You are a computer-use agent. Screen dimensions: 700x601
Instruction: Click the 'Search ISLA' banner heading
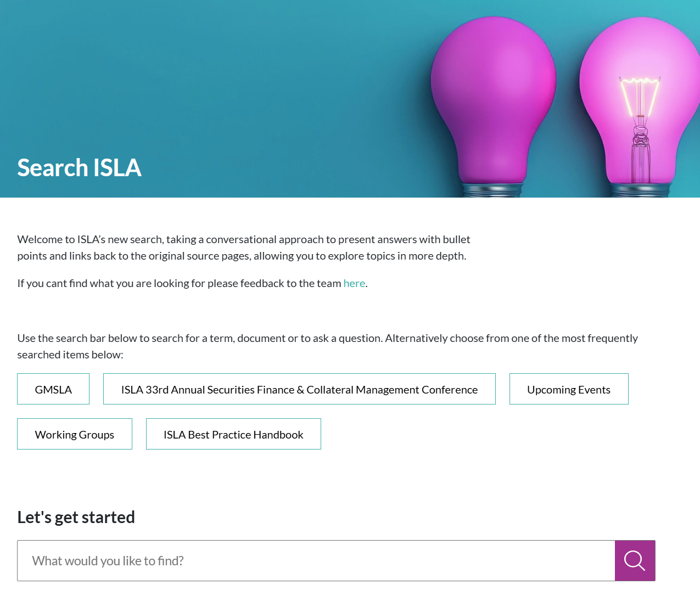tap(80, 167)
